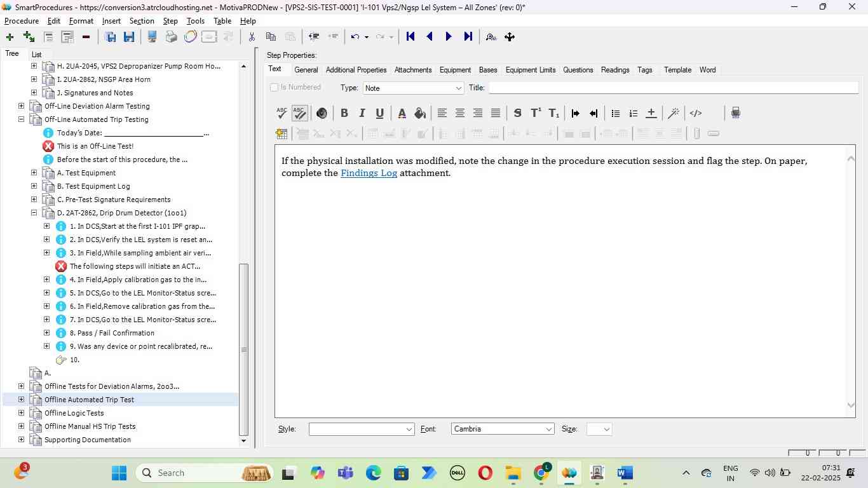Jump to last step navigation icon
868x488 pixels.
468,37
